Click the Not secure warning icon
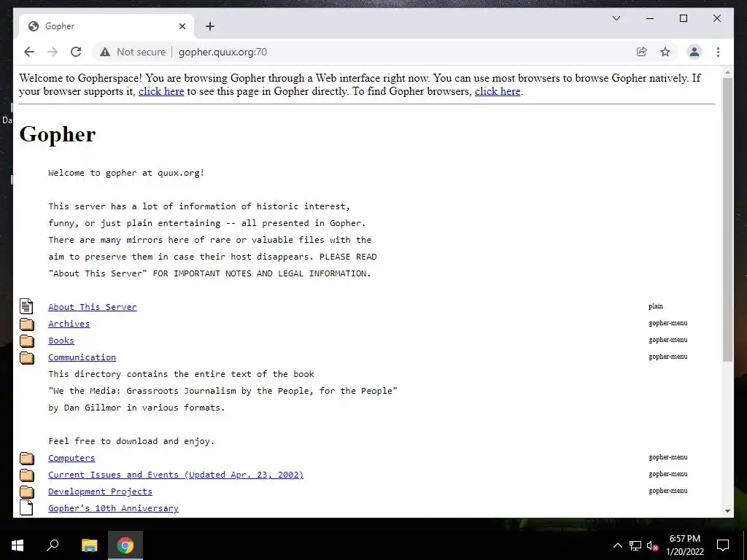This screenshot has width=747, height=560. click(x=105, y=52)
